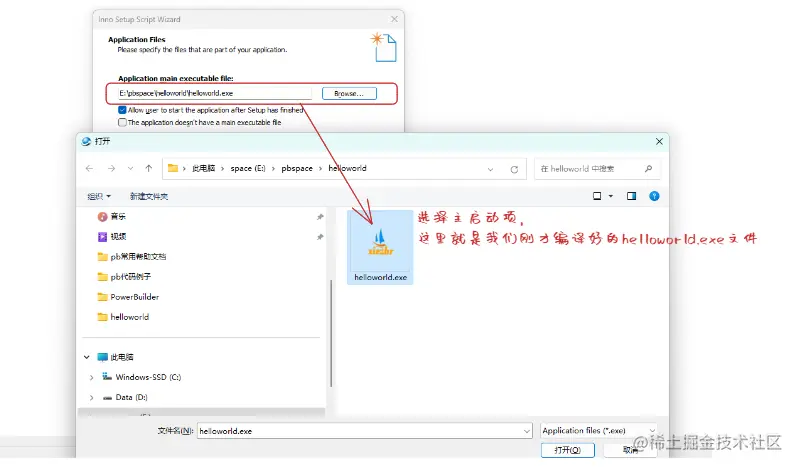The width and height of the screenshot is (797, 467).
Task: Close the Inno Setup Script Wizard
Action: point(394,19)
